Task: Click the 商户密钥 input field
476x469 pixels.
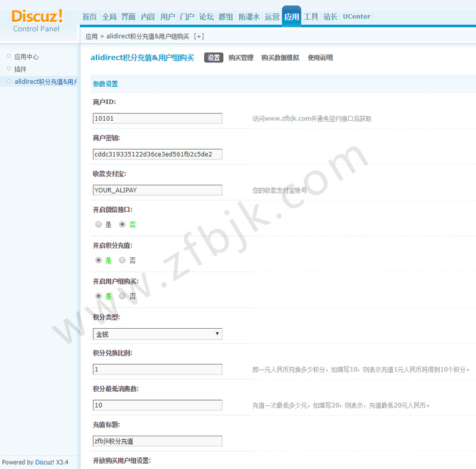Action: [x=157, y=154]
